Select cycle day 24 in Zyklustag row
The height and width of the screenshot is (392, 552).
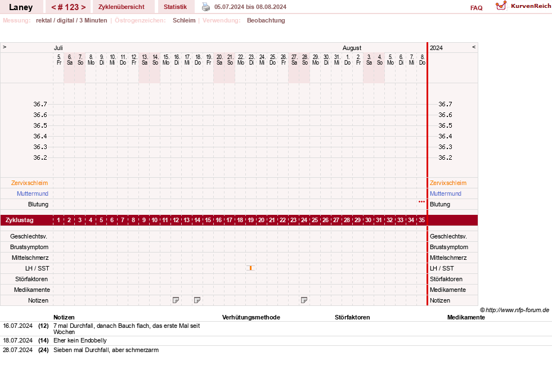(x=304, y=220)
